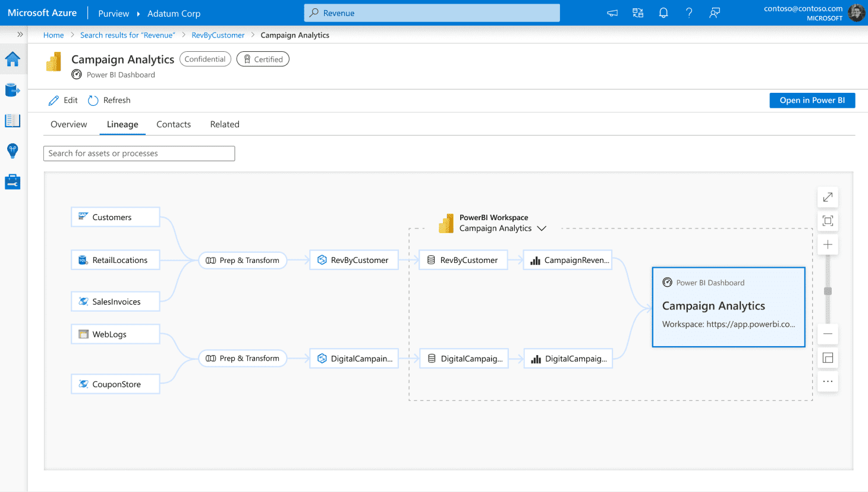The width and height of the screenshot is (868, 492).
Task: Zoom in on the lineage canvas with plus
Action: (827, 244)
